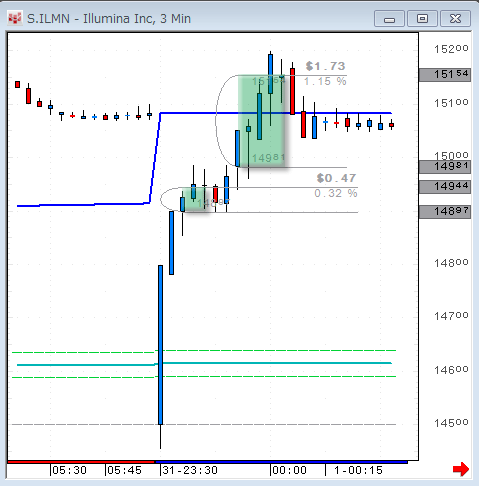Click the red scroll-right arrow at bottom right
This screenshot has height=486, width=479.
pyautogui.click(x=461, y=470)
